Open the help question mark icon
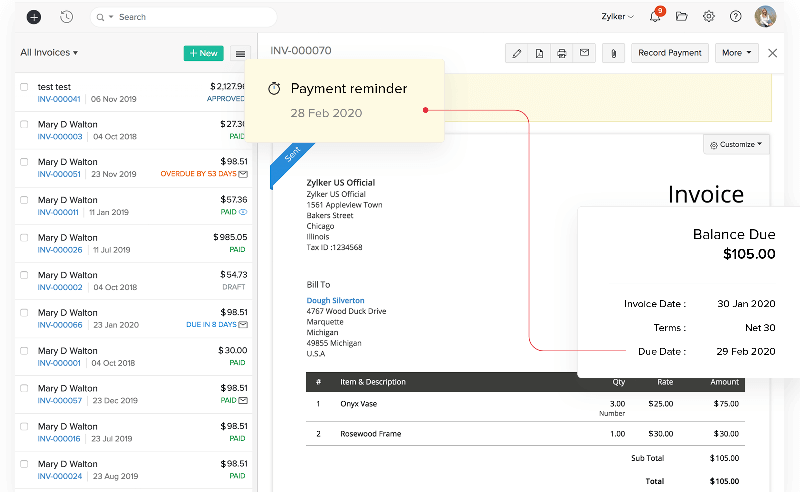 pos(736,17)
